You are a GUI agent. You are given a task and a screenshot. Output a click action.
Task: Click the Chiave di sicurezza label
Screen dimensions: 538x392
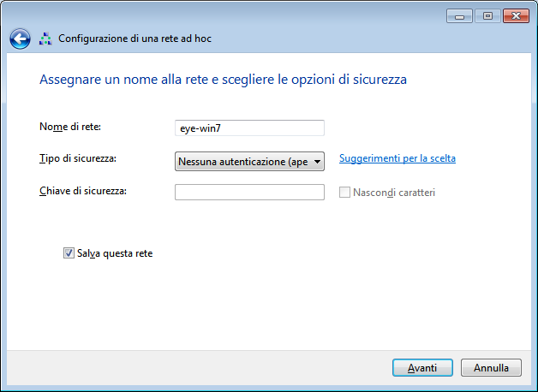(x=83, y=191)
